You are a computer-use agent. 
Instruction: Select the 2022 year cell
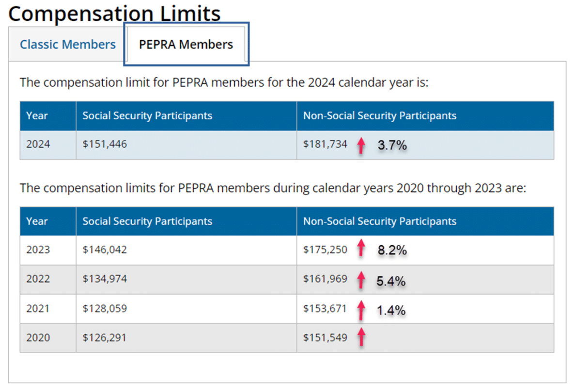(x=37, y=280)
